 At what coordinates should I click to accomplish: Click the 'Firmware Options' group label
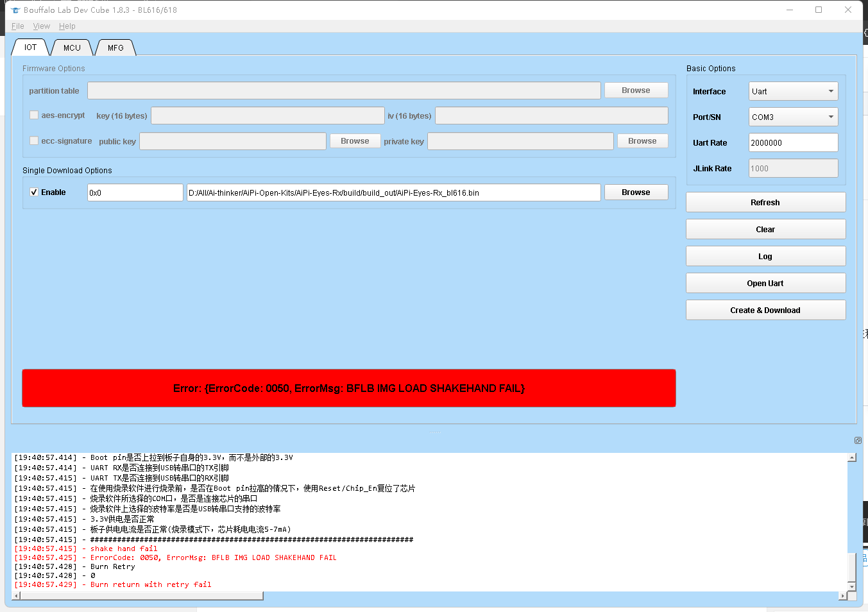[x=54, y=69]
